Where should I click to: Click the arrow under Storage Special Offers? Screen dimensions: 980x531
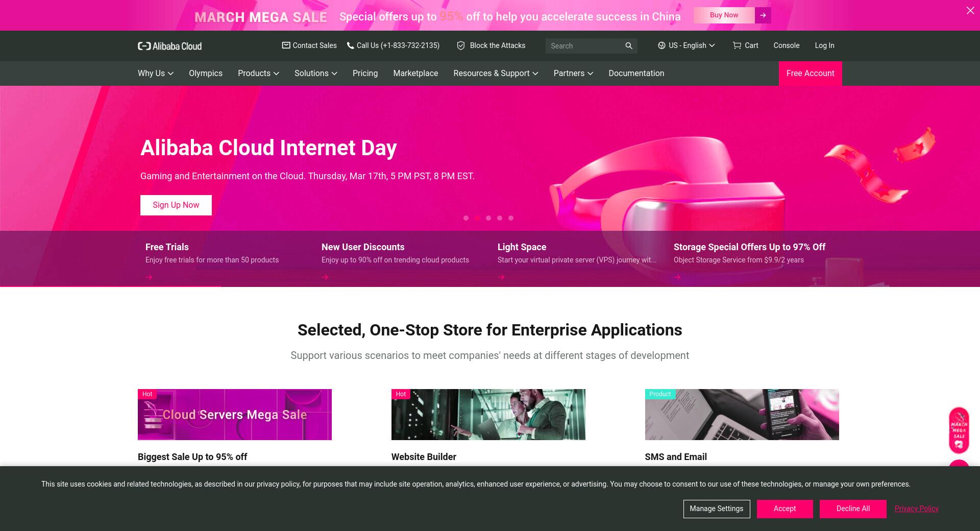click(x=677, y=277)
